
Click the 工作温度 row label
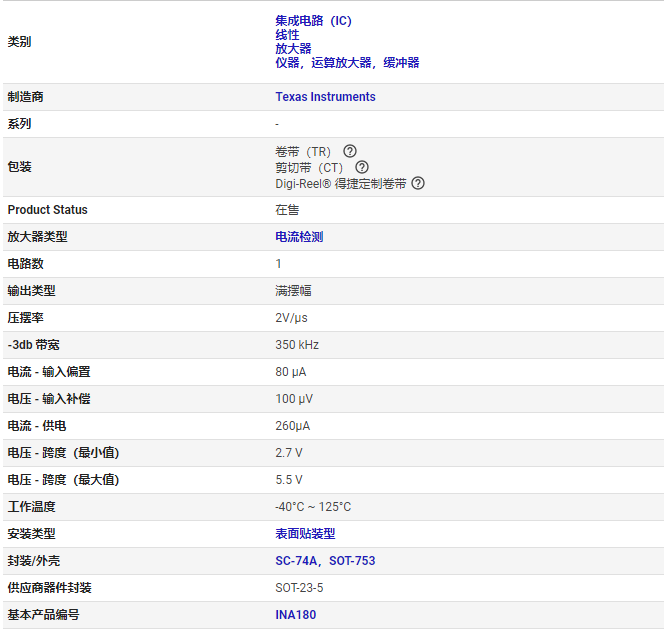31,507
